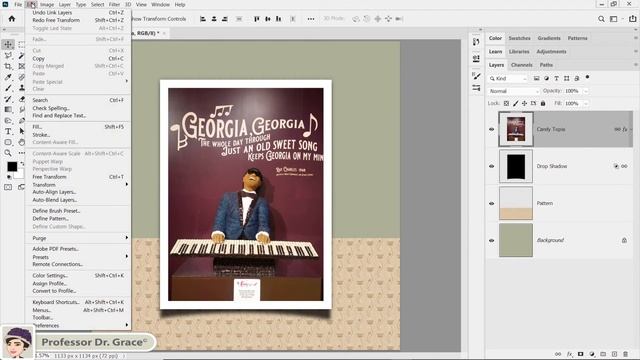Hide the Background layer
The image size is (640, 360).
[491, 240]
